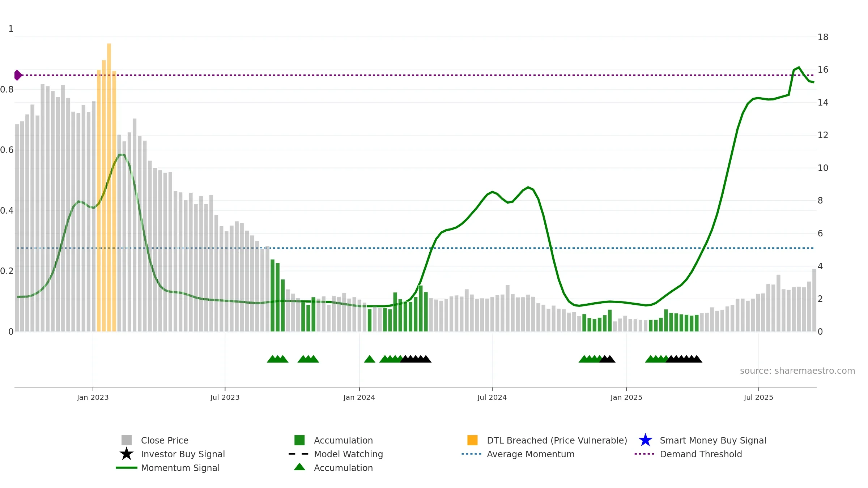Click the Jan 2024 axis label
The height and width of the screenshot is (488, 868).
[359, 397]
